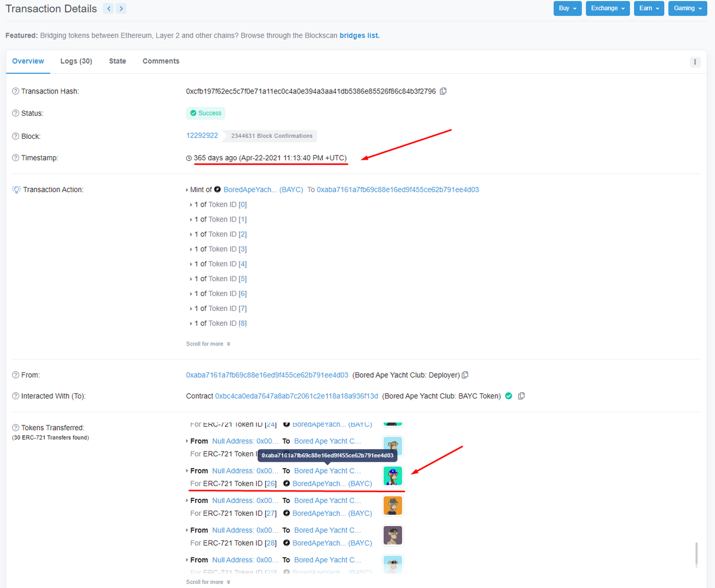Open BoredApeYach... (BAYC) link for Token ID 28
Screen dimensions: 715x588
332,543
